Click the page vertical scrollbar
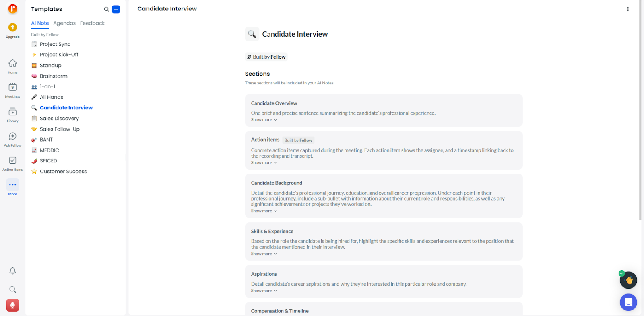Screen dimensions: 644x316 tap(640, 121)
